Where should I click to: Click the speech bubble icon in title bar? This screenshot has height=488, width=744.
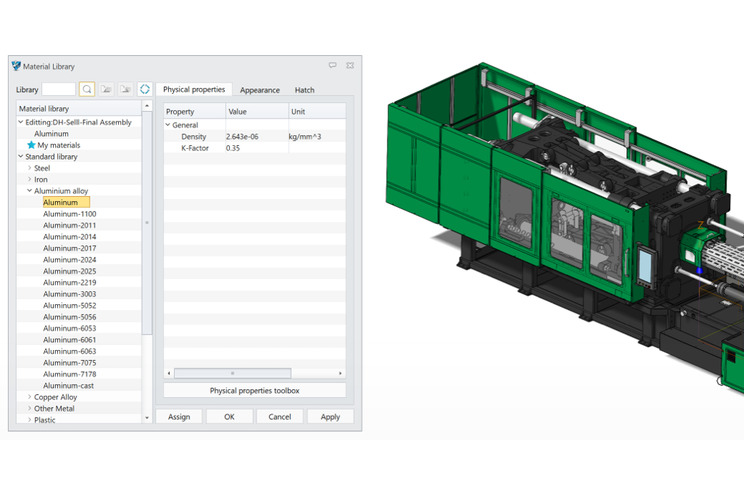point(333,66)
